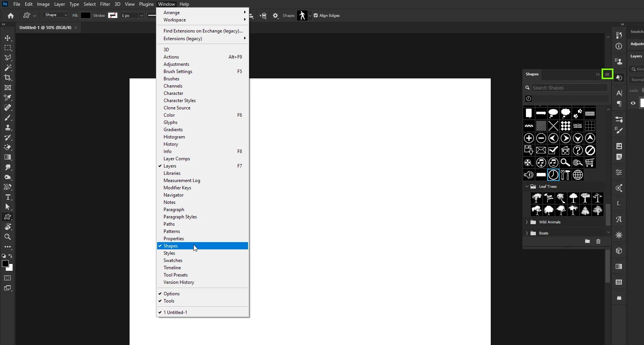This screenshot has width=644, height=345.
Task: Select the Crop tool in toolbar
Action: [x=8, y=78]
